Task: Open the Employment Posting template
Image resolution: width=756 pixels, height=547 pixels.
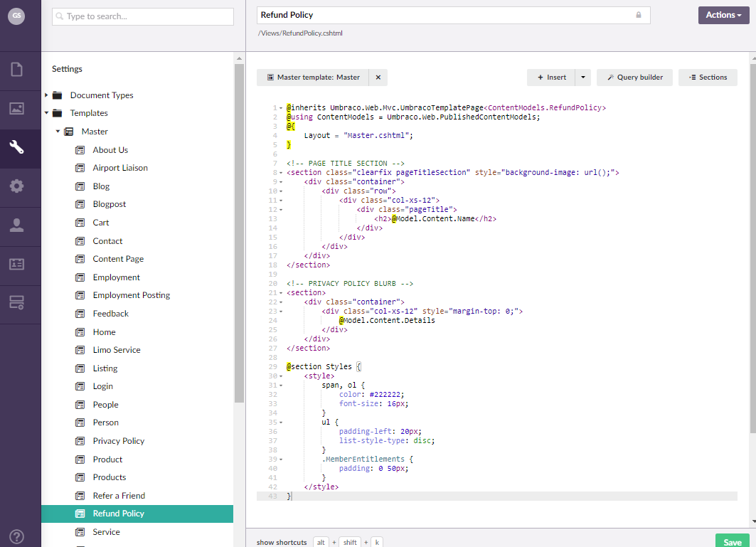Action: pos(131,295)
